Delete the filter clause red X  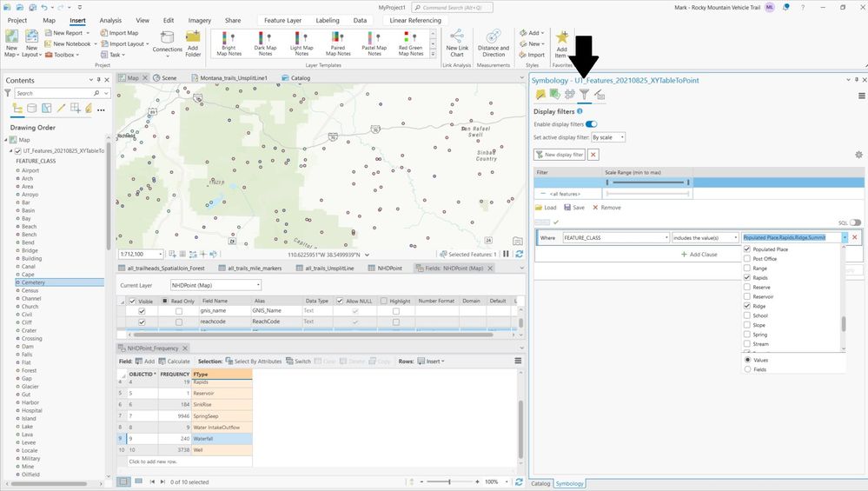click(x=854, y=237)
